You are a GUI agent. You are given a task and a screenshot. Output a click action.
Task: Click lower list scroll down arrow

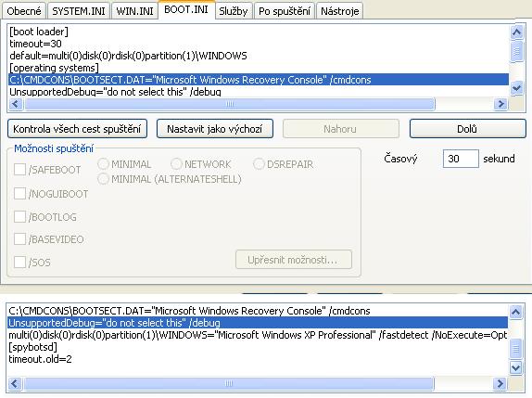pyautogui.click(x=515, y=367)
